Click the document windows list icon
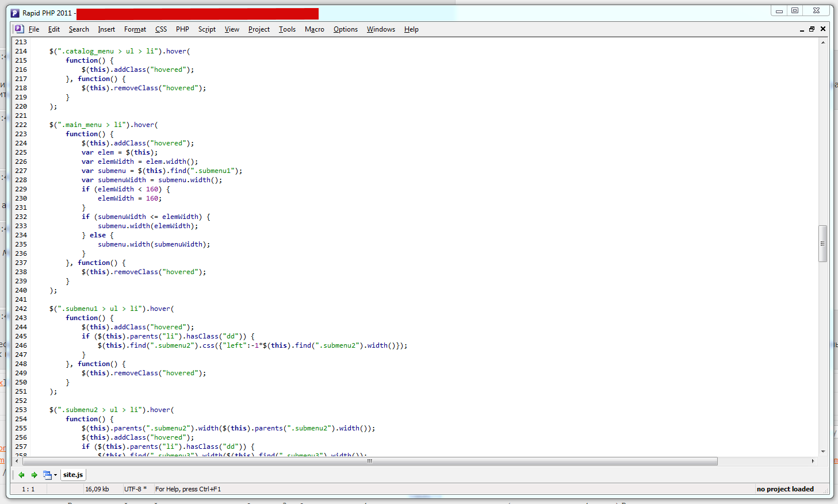Screen dimensions: 838x504 pos(47,475)
